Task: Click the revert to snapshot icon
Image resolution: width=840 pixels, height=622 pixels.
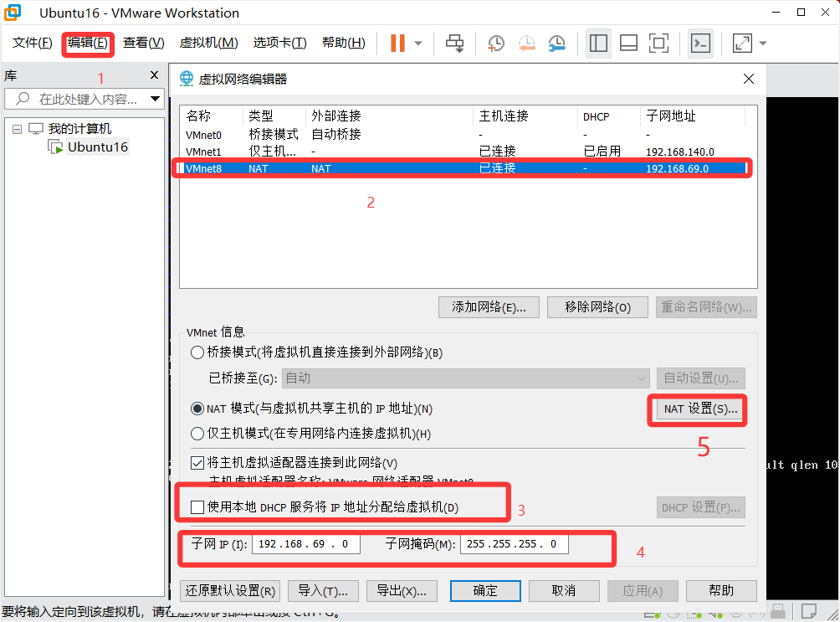Action: [526, 44]
